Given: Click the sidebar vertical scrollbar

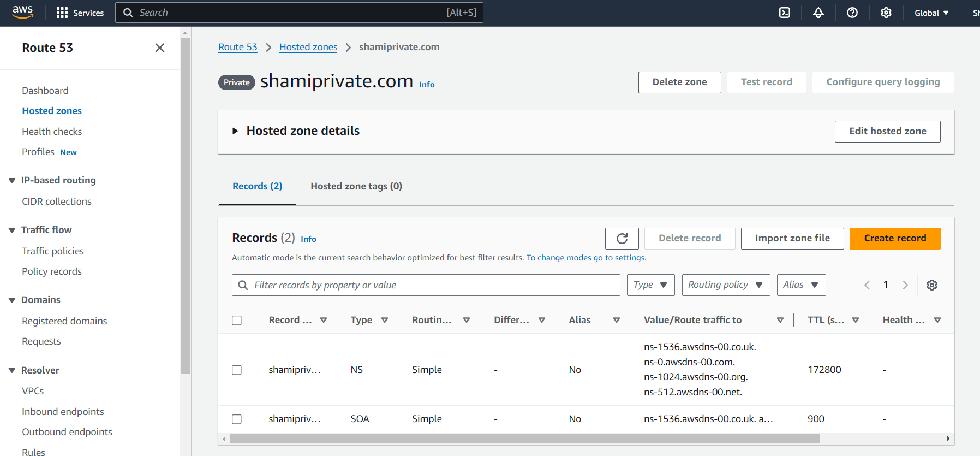Looking at the screenshot, I should (186, 206).
